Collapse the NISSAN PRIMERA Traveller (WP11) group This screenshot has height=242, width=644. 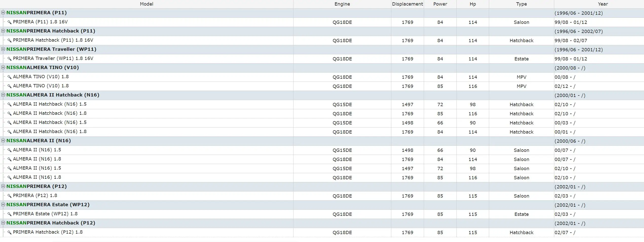click(3, 49)
